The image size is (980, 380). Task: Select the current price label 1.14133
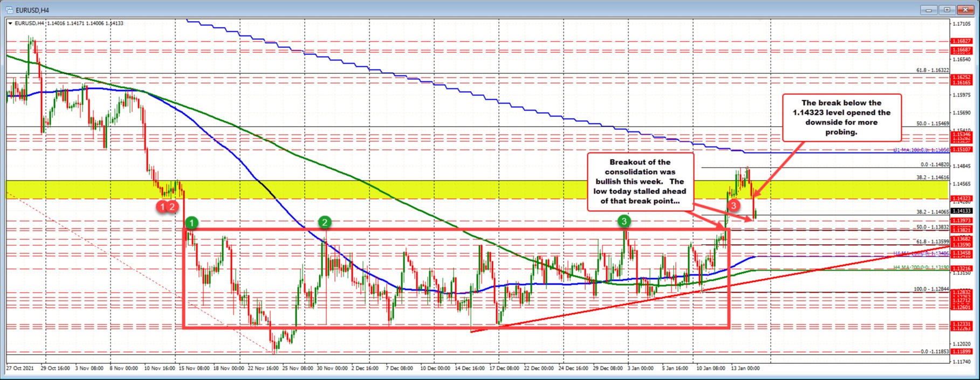click(961, 211)
